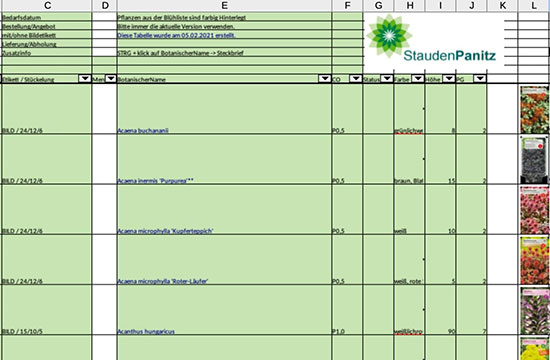
Task: Open the Farbe column filter dropdown
Action: tap(418, 79)
